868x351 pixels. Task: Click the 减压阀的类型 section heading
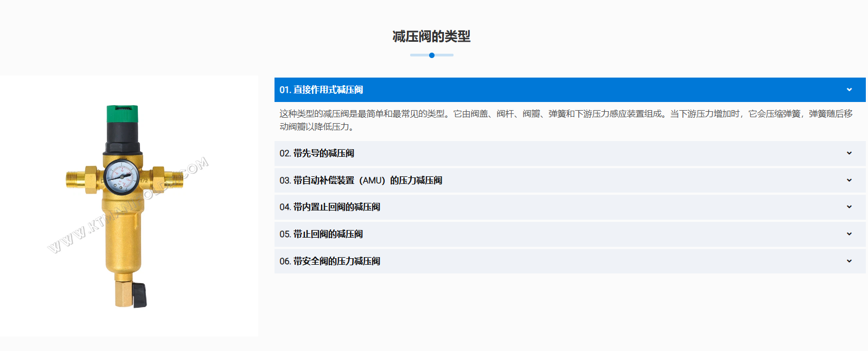pos(431,36)
